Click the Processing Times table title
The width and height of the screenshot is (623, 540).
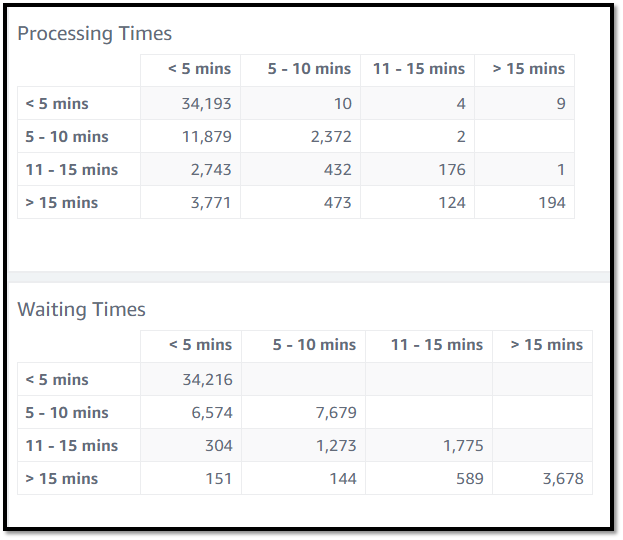click(95, 34)
